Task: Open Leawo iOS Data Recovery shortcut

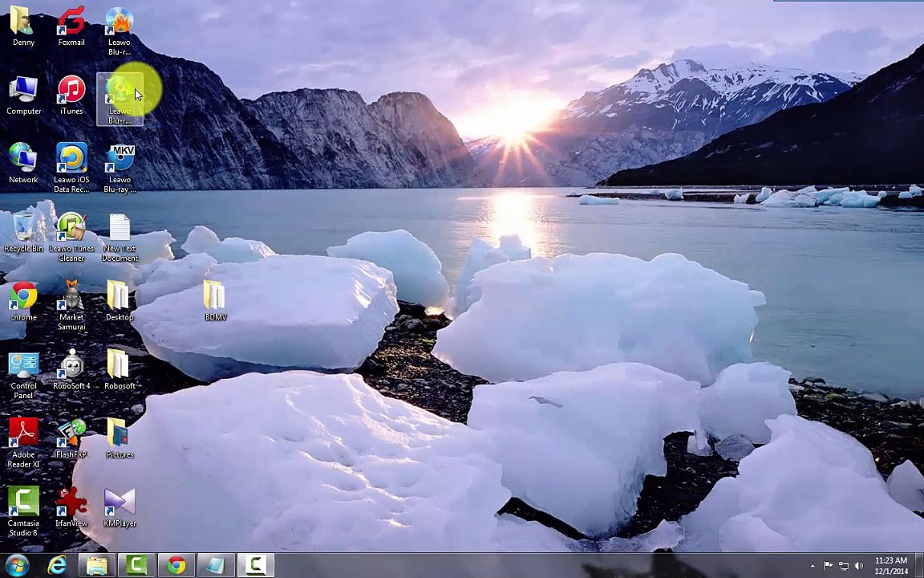Action: coord(71,168)
